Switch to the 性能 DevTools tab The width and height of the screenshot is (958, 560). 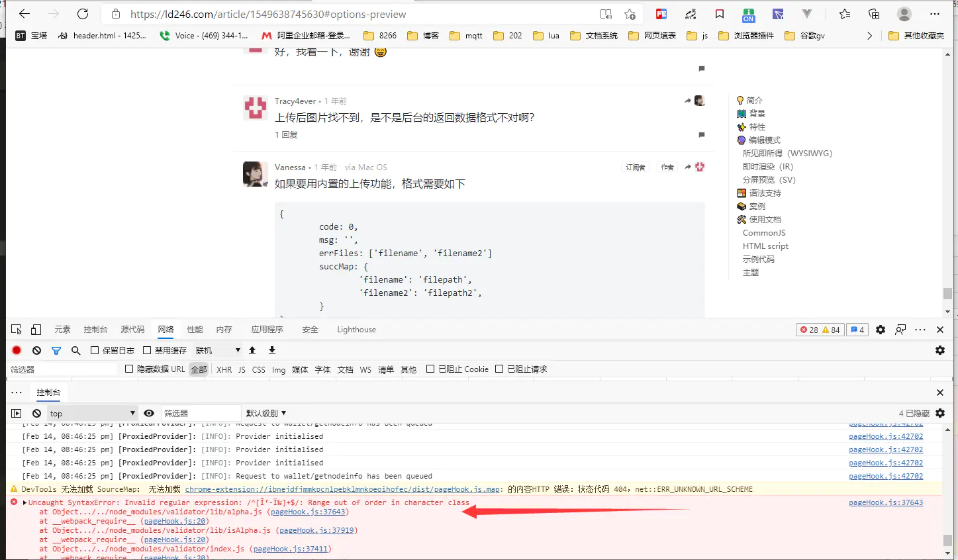pyautogui.click(x=195, y=329)
